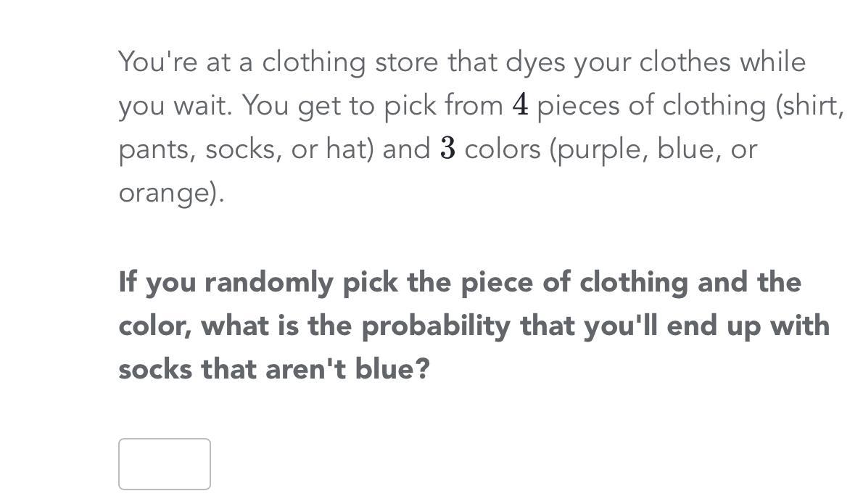Click the bold word "If" starting the question
Image resolution: width=863 pixels, height=504 pixels.
point(128,282)
